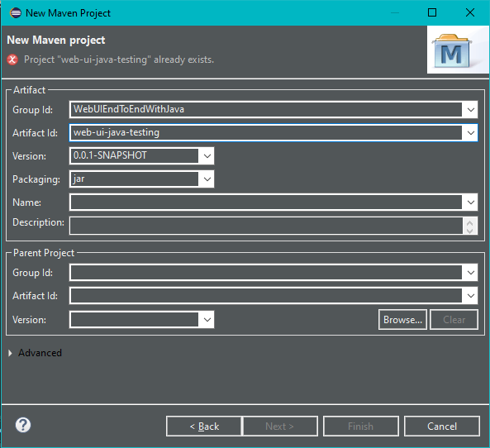Image resolution: width=490 pixels, height=448 pixels.
Task: Click the Description scroll down arrow
Action: tap(469, 231)
